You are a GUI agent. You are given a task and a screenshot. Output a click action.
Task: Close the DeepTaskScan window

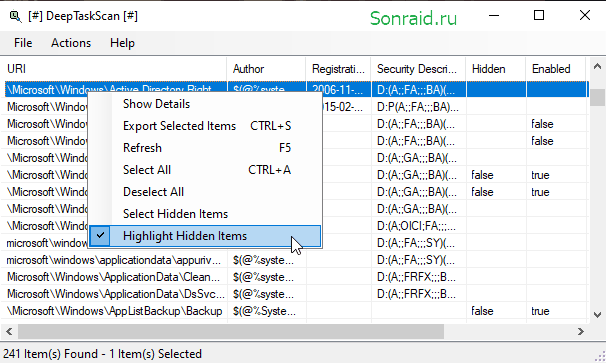coord(584,16)
